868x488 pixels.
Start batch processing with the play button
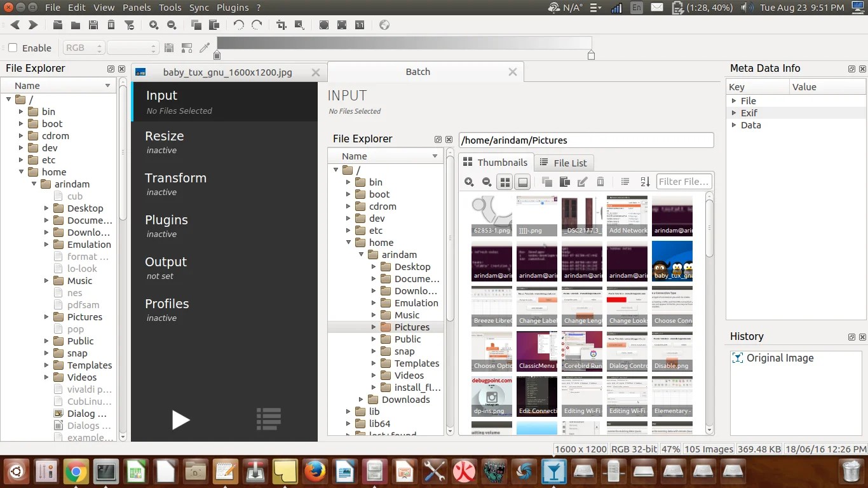181,419
